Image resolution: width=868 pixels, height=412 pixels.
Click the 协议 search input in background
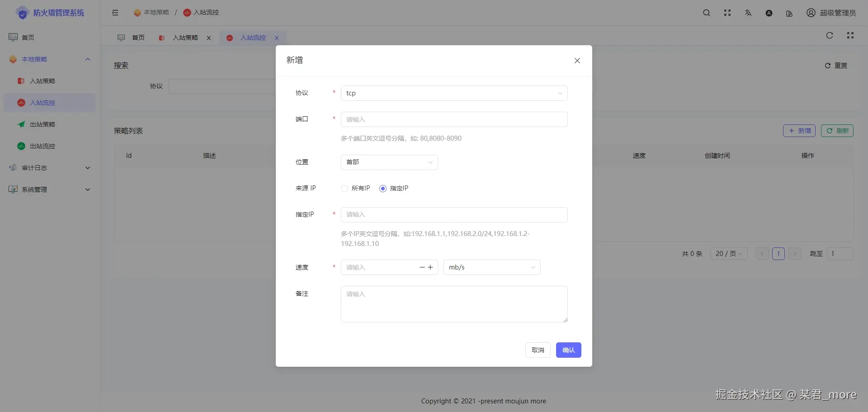point(222,86)
